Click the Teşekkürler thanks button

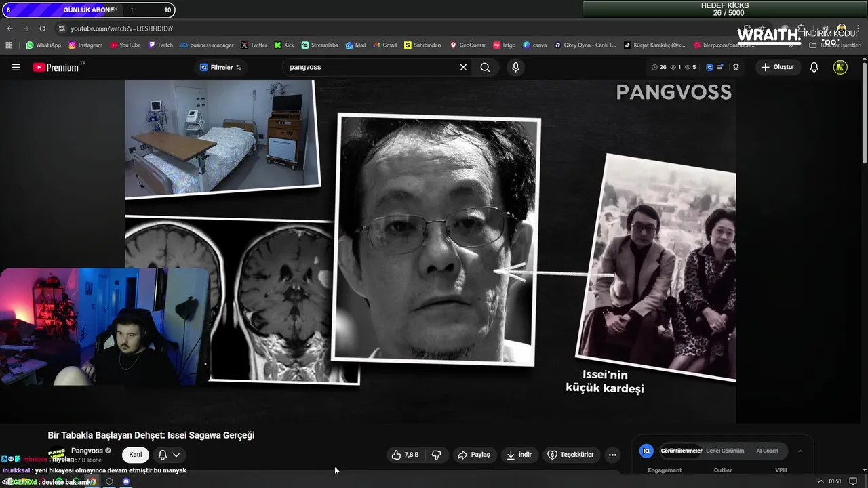(x=570, y=455)
